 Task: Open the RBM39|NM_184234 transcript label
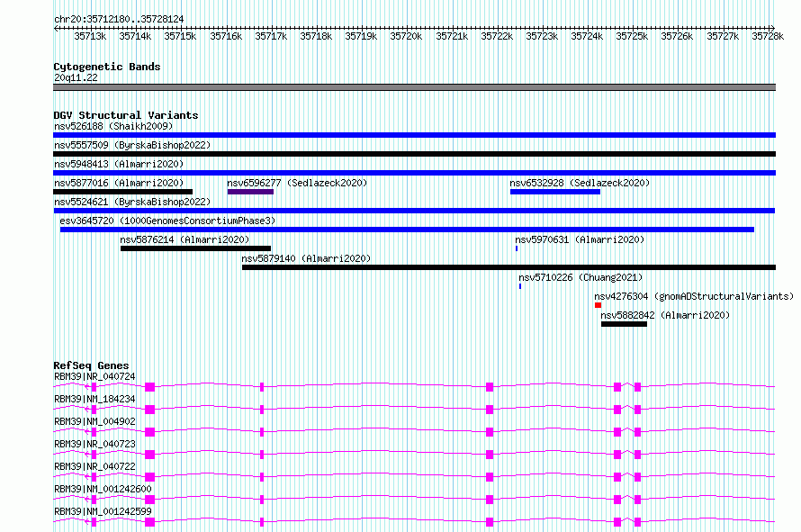(94, 399)
